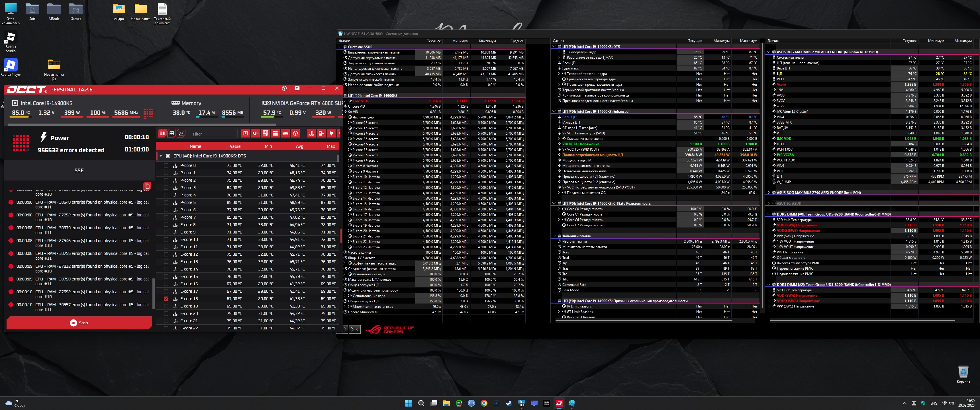Image resolution: width=980 pixels, height=410 pixels.
Task: Filter sensors by power plug icon
Action: coord(331,133)
